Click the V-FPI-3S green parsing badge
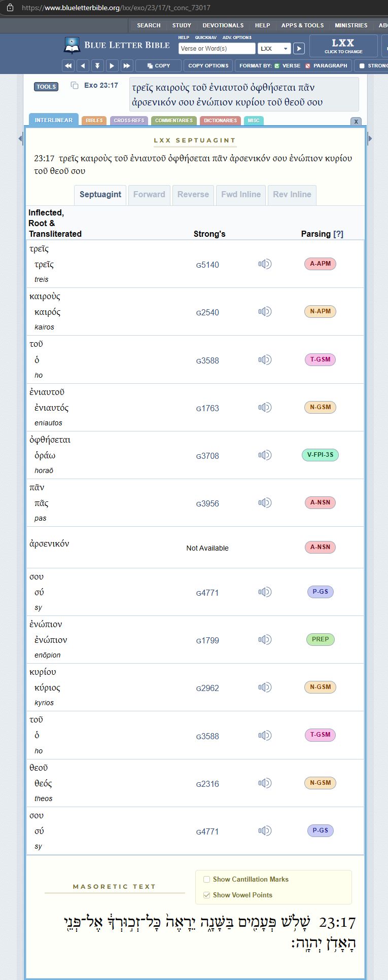 point(320,455)
